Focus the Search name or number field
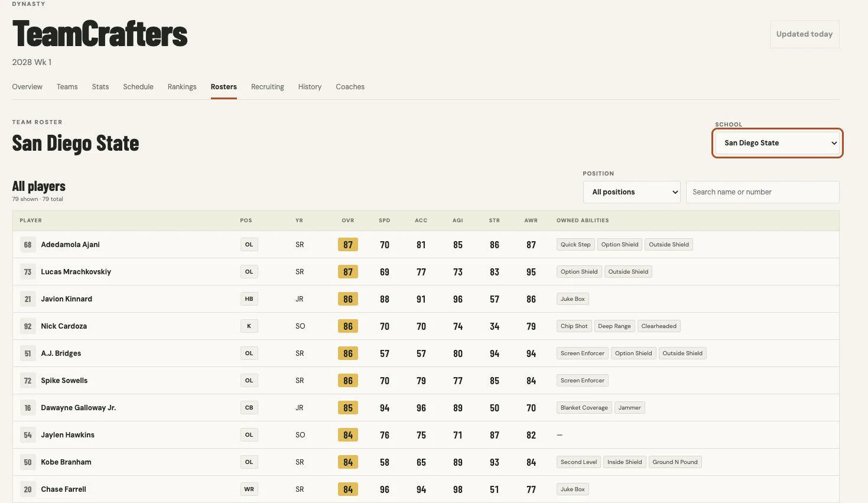 (762, 192)
